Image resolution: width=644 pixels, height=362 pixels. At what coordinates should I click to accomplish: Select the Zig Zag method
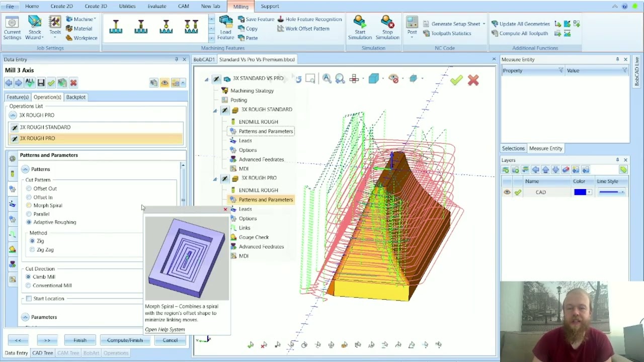tap(32, 249)
